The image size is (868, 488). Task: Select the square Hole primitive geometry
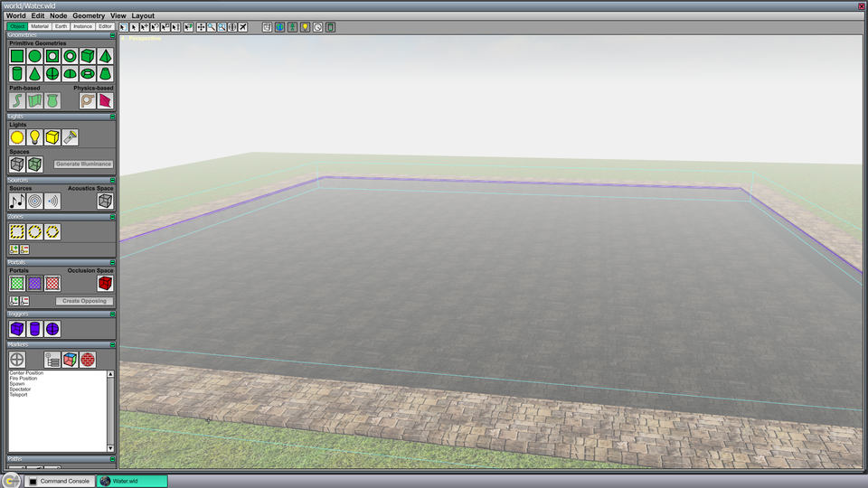click(x=52, y=56)
